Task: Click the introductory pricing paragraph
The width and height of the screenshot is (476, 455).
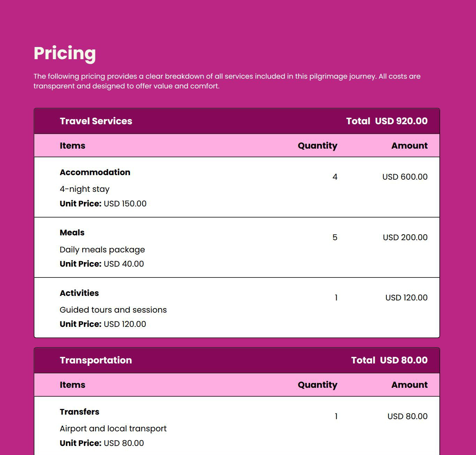Action: [x=227, y=81]
